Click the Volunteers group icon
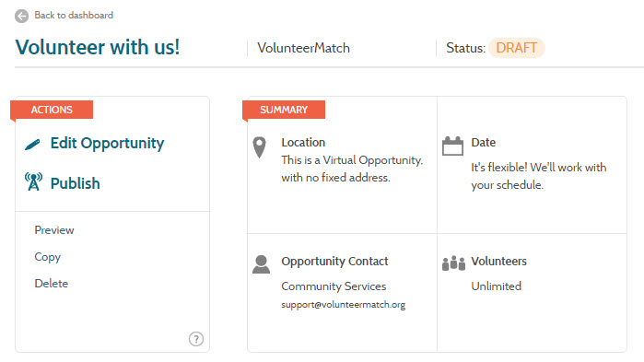Image resolution: width=644 pixels, height=362 pixels. 453,263
